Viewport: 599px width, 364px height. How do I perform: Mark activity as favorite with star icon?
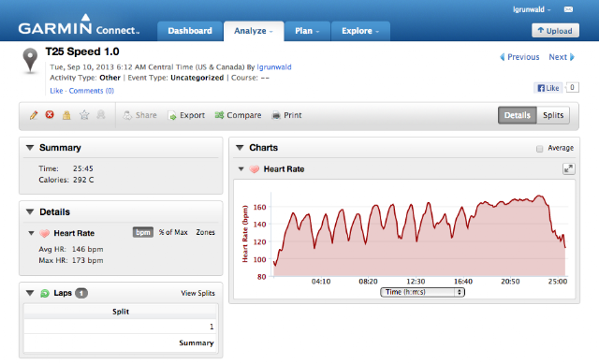(84, 115)
